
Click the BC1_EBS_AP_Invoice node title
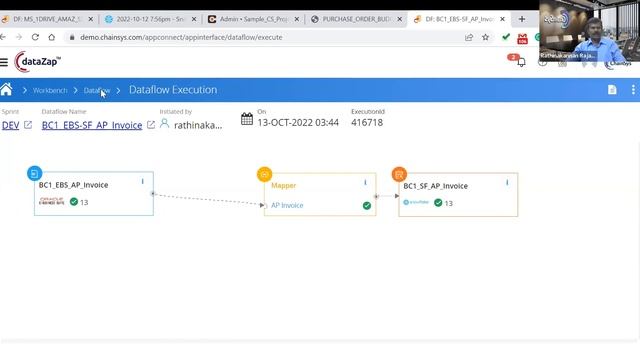click(73, 185)
